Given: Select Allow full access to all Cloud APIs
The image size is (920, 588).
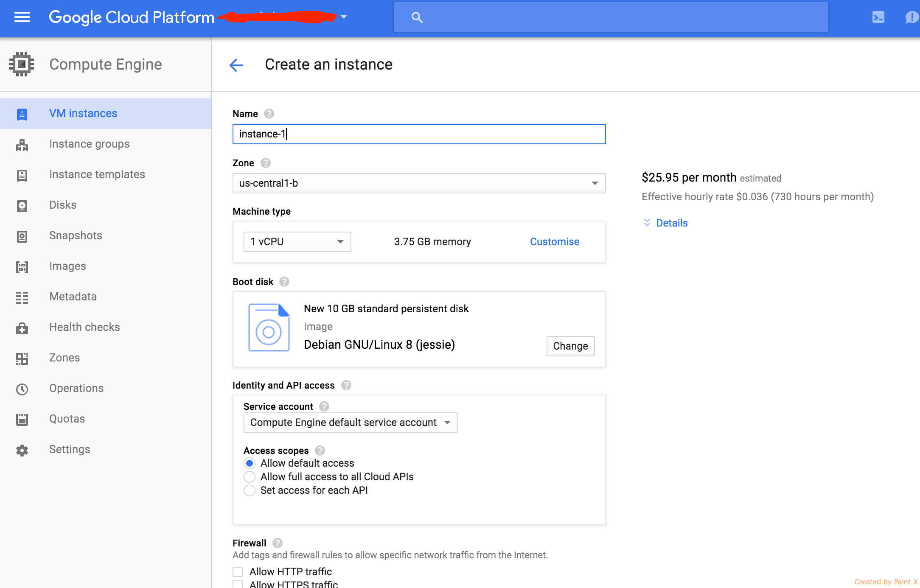Looking at the screenshot, I should pos(250,477).
